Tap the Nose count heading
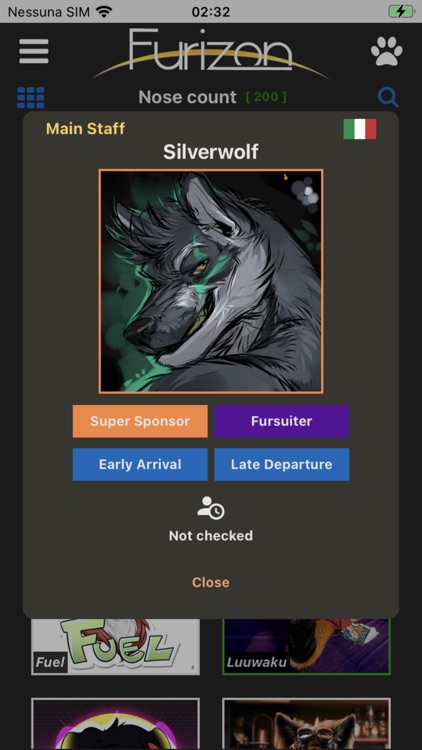Screen dimensions: 422x750 click(188, 98)
